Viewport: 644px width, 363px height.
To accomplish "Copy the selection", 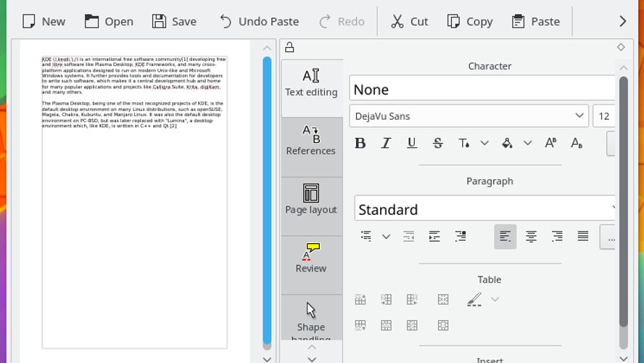I will tap(470, 21).
